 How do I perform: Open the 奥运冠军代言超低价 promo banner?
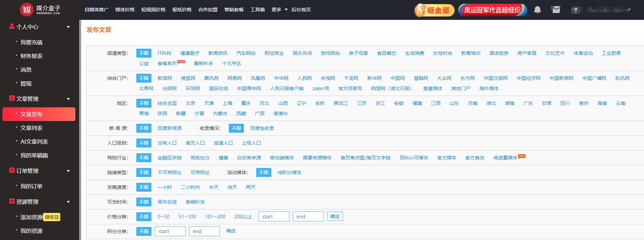[x=493, y=10]
